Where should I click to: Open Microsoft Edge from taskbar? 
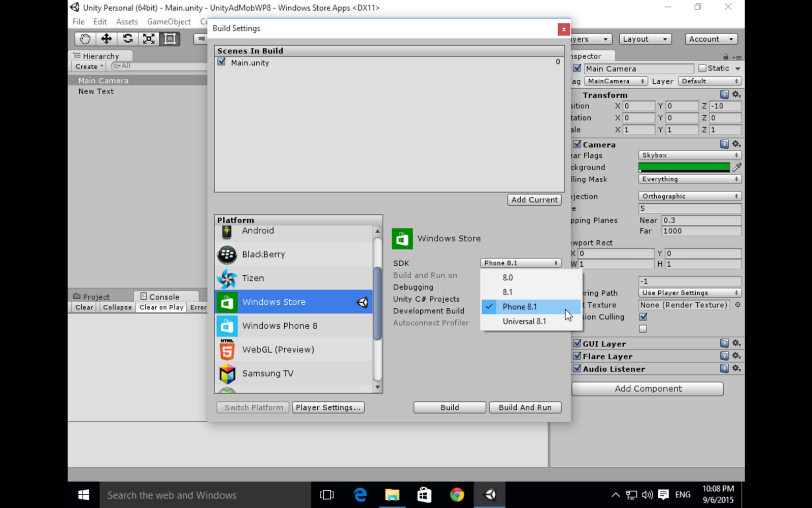click(x=360, y=495)
